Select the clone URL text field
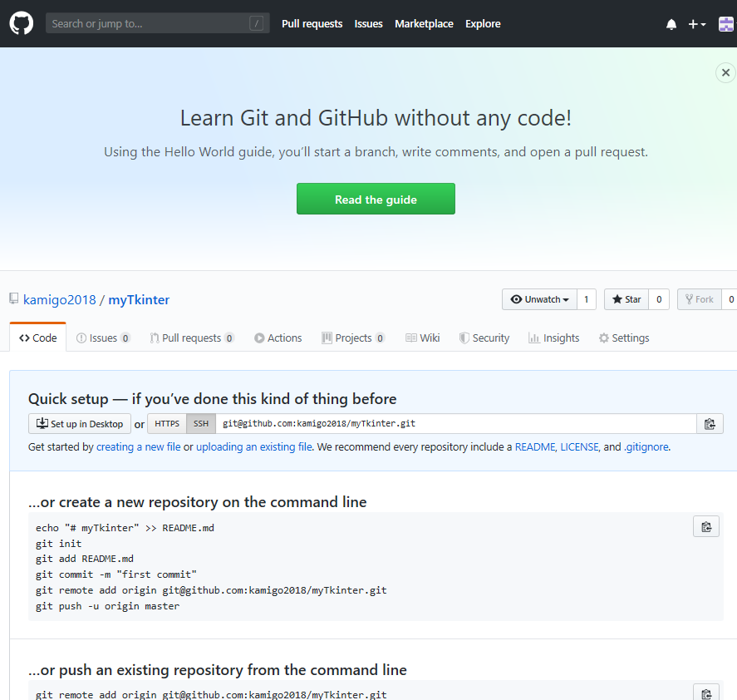737x700 pixels. click(x=456, y=424)
